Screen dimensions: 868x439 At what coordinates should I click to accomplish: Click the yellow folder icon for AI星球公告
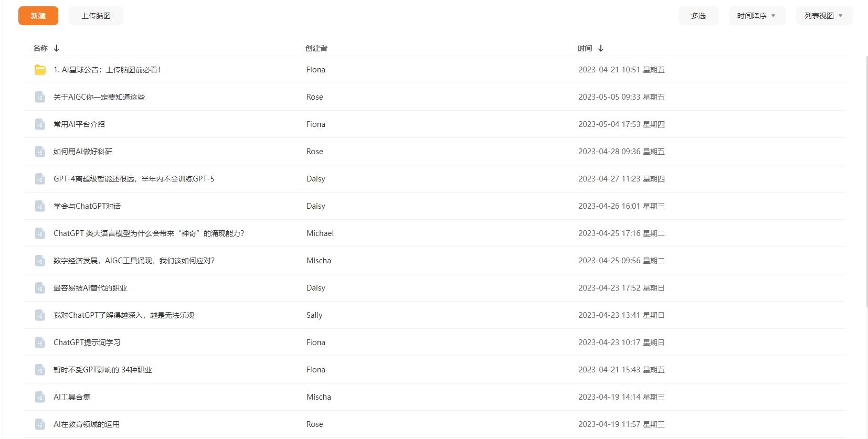pyautogui.click(x=40, y=70)
